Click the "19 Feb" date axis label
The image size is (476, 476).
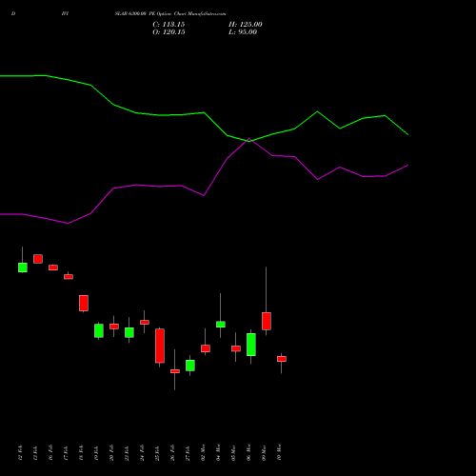pos(96,453)
